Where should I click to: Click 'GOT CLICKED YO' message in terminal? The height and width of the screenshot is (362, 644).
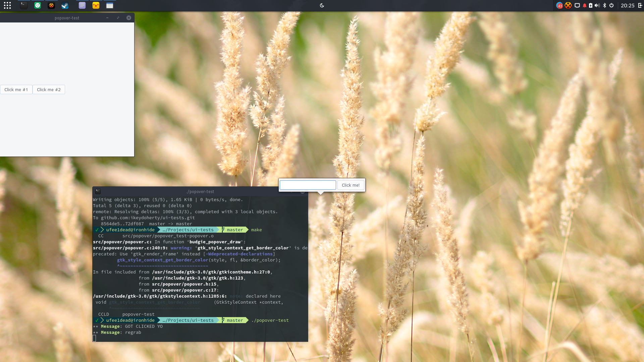[x=144, y=326]
